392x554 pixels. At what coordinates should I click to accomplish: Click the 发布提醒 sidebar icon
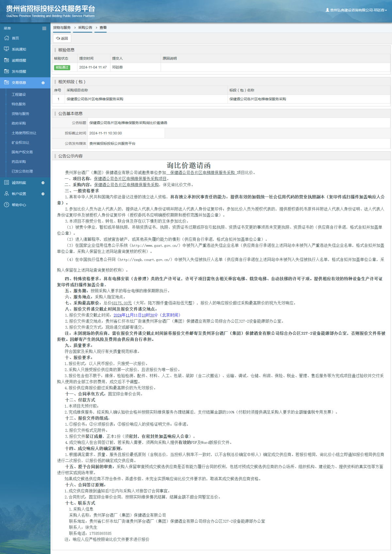tap(7, 71)
